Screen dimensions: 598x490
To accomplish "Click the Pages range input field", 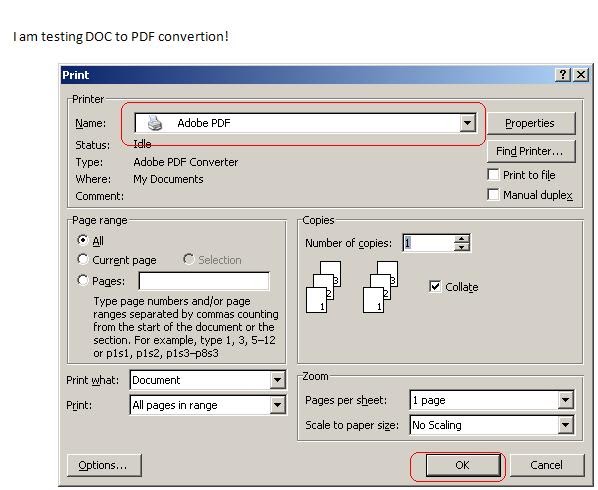I will 204,281.
